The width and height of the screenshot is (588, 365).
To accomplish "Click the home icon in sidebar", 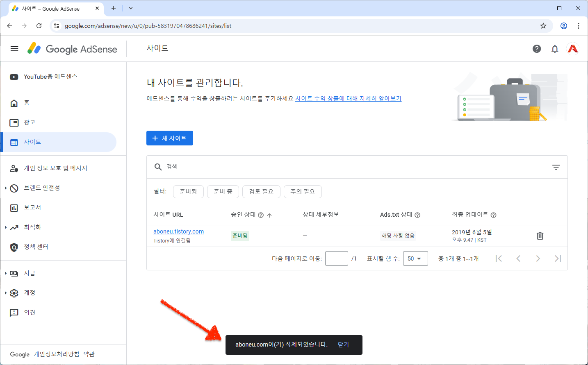I will click(14, 103).
